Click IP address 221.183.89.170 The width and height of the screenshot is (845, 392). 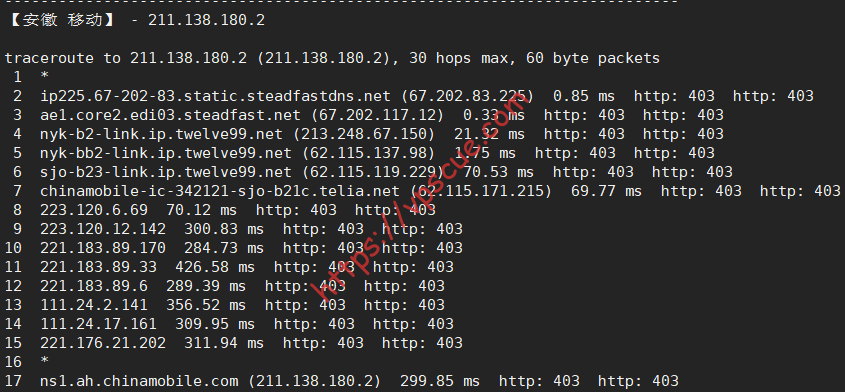pos(103,247)
